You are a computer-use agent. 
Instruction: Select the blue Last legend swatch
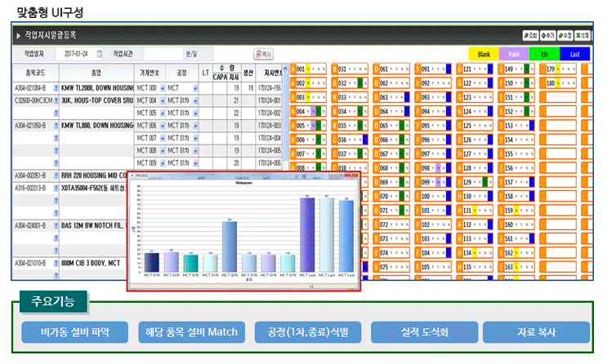click(575, 54)
